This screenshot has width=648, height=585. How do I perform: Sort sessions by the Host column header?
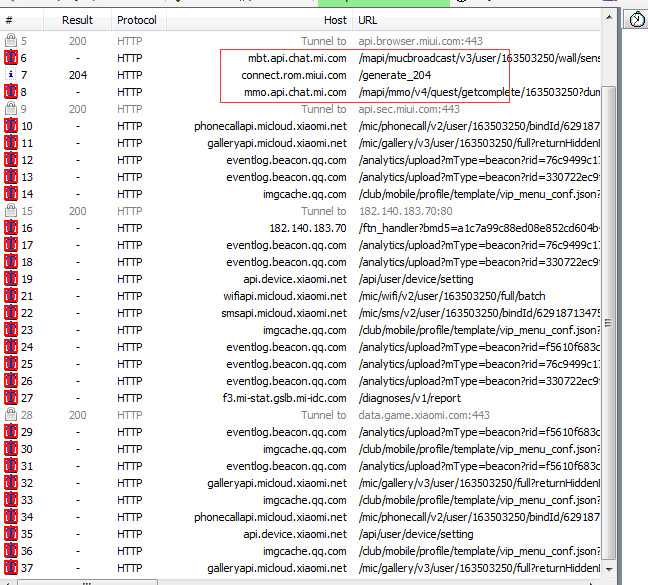(260, 20)
